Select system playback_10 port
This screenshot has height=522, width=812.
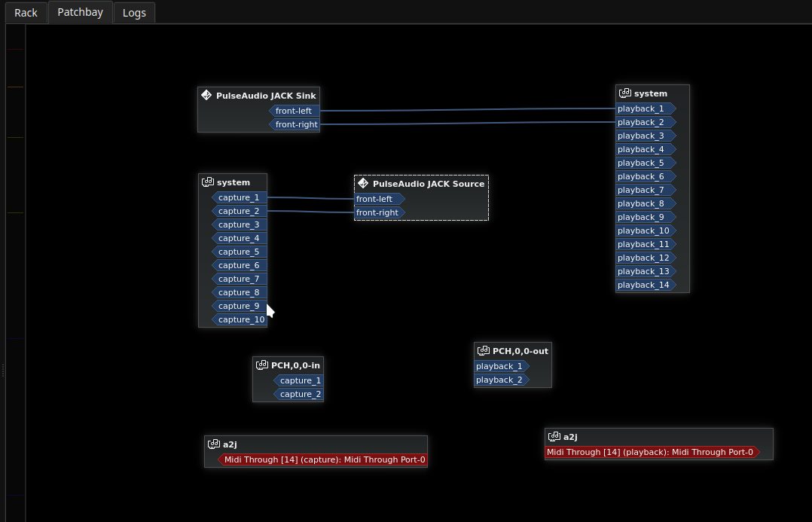tap(646, 230)
